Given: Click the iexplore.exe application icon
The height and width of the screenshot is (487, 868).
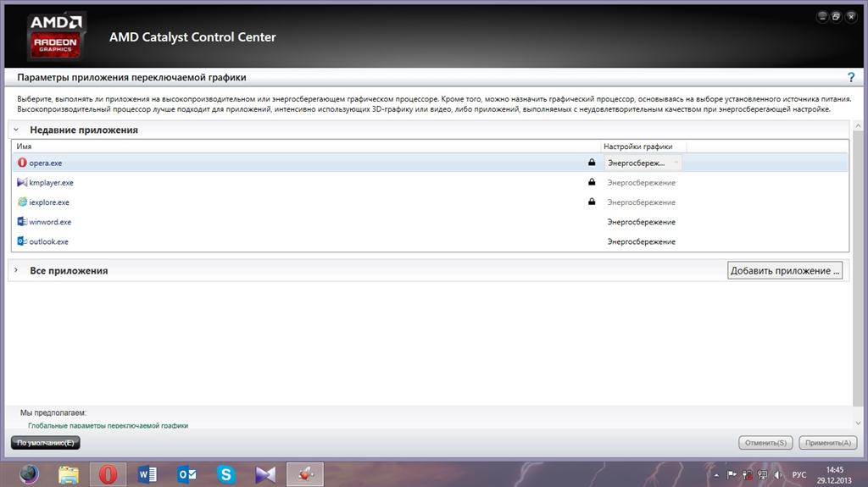Looking at the screenshot, I should 22,202.
